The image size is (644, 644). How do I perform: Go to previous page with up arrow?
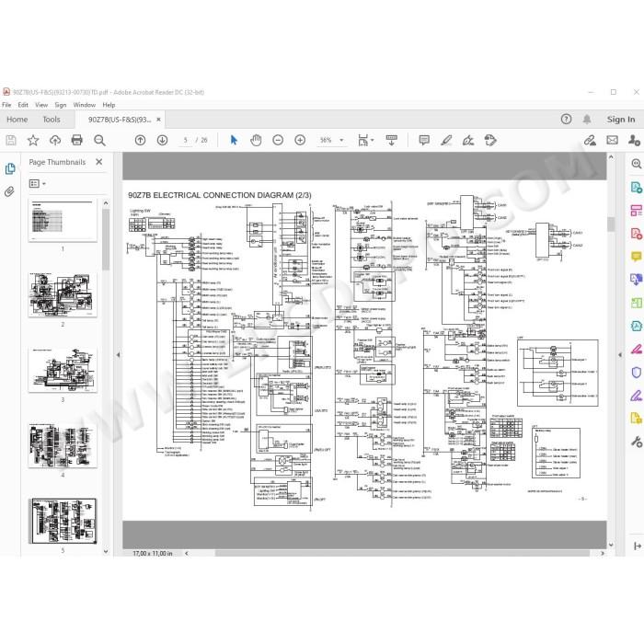140,140
